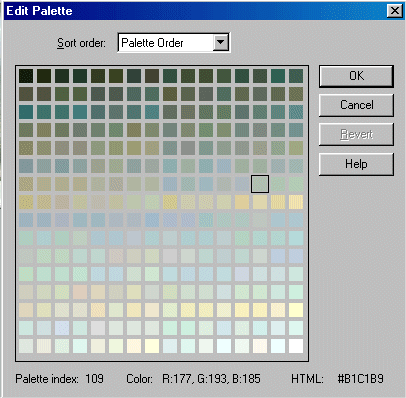Select the pale yellow swatch ending the third-last row
The image size is (406, 398).
[296, 310]
